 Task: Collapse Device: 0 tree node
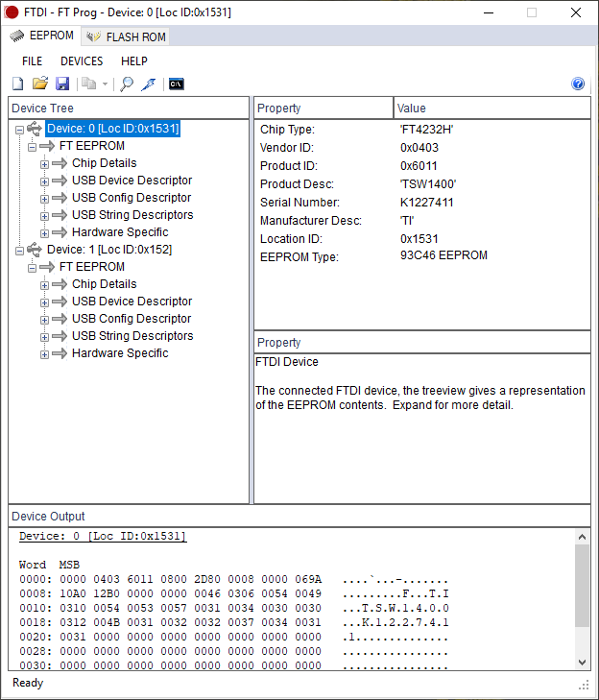click(x=19, y=130)
